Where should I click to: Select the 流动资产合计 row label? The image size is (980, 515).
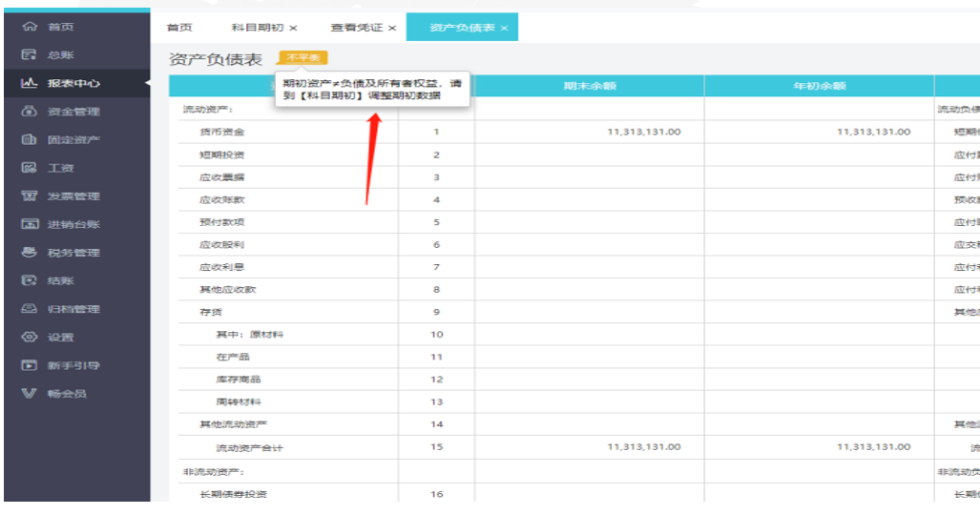click(249, 447)
